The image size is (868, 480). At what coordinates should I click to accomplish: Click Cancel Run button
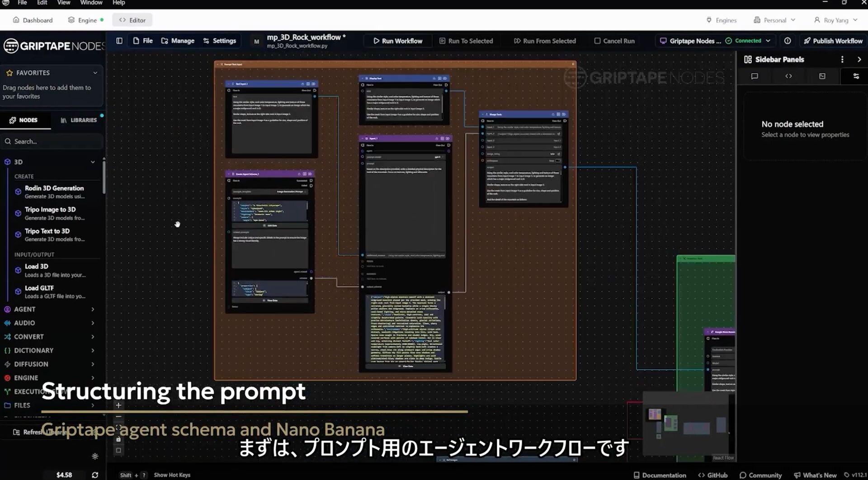pos(614,41)
